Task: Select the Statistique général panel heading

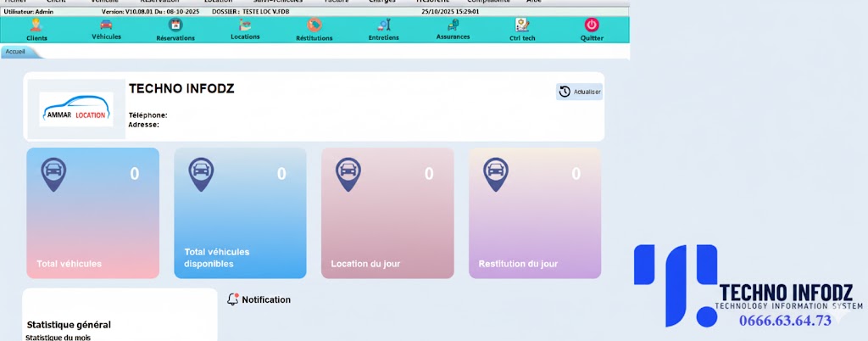Action: pos(69,324)
